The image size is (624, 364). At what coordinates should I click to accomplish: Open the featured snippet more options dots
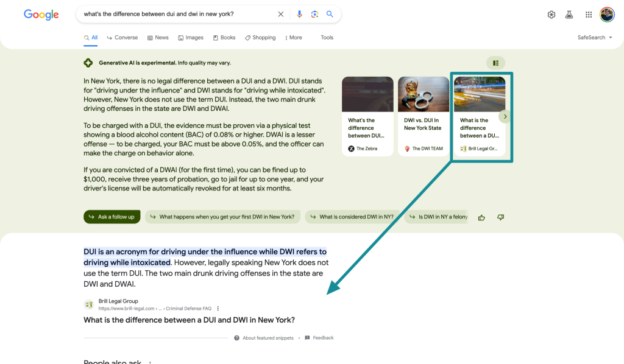(218, 309)
